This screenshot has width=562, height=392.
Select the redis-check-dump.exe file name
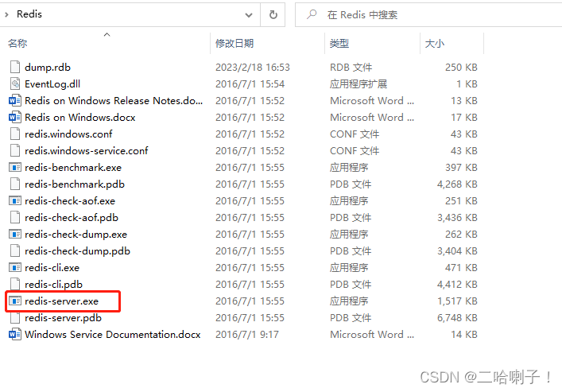pos(76,235)
